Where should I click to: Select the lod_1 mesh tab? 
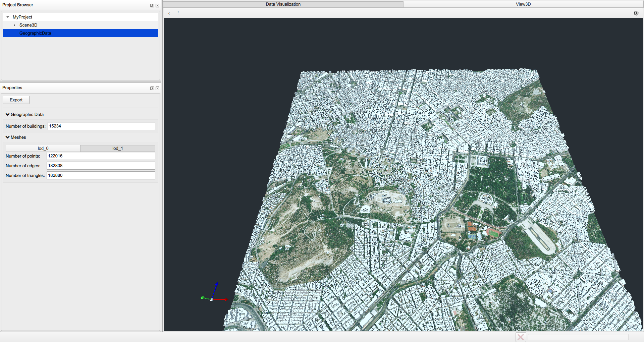click(118, 148)
